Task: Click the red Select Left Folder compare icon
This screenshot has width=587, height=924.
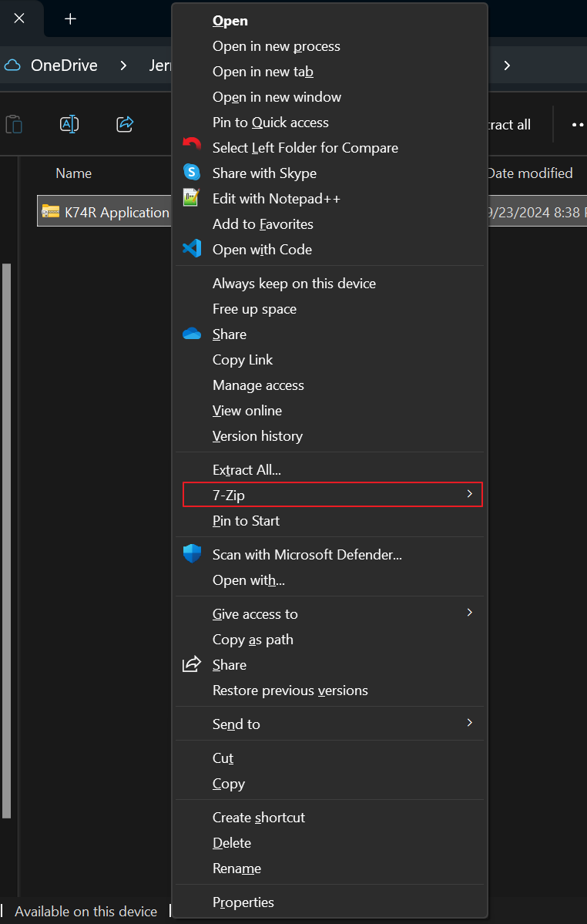Action: (191, 146)
